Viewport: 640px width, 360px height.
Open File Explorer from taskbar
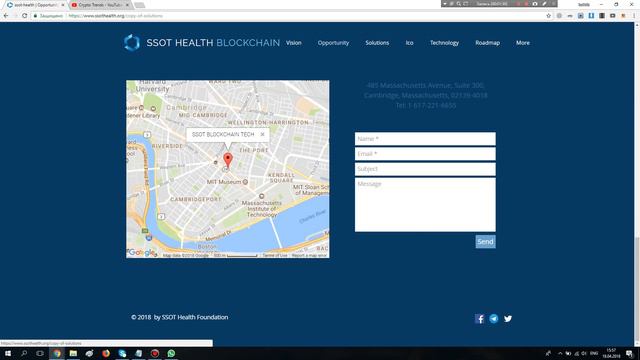tap(73, 353)
